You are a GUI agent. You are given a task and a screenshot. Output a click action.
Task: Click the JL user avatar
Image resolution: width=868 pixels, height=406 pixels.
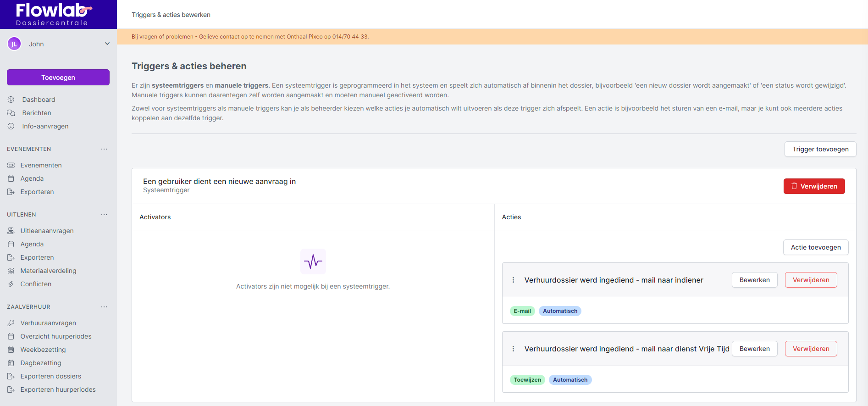click(x=14, y=44)
